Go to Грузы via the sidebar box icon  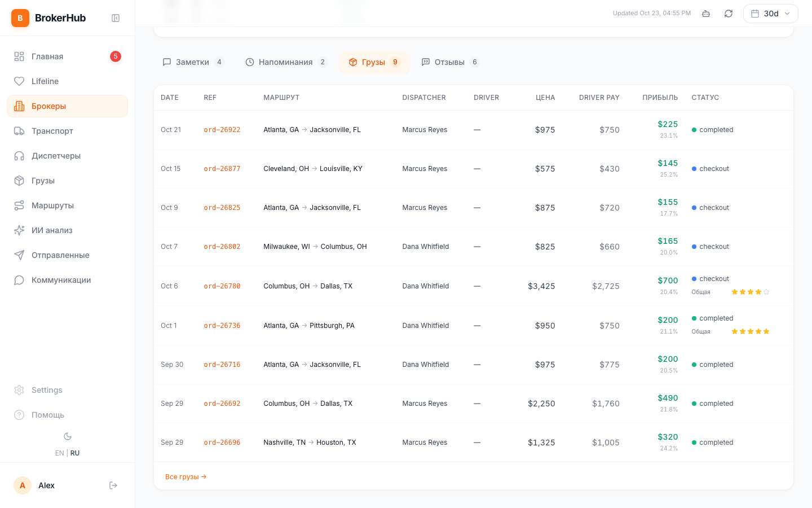[19, 181]
